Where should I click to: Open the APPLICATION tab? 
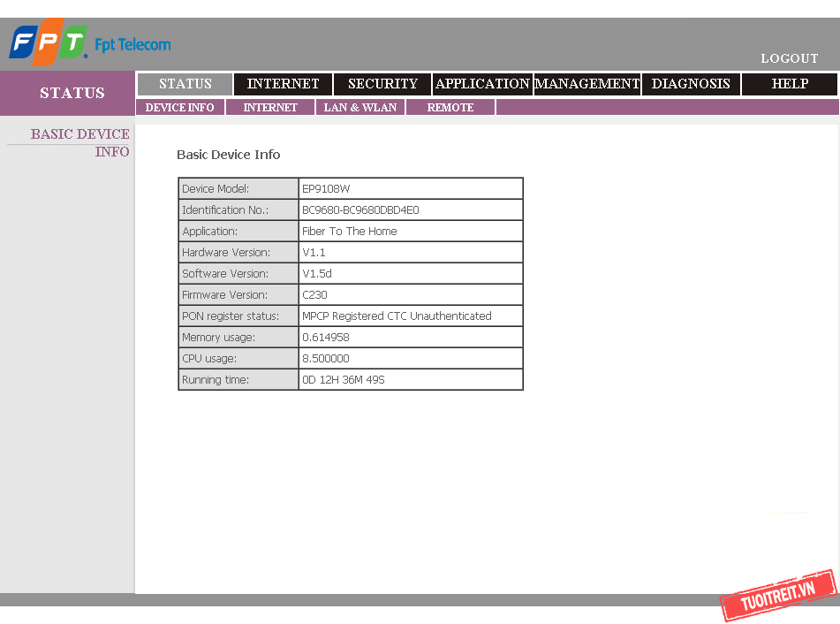pos(482,84)
